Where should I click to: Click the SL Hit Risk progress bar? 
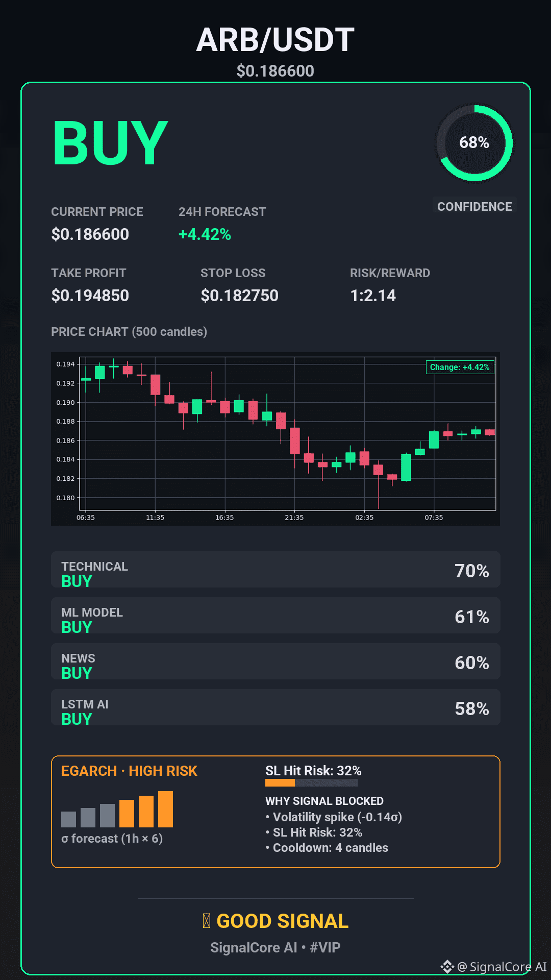point(311,782)
